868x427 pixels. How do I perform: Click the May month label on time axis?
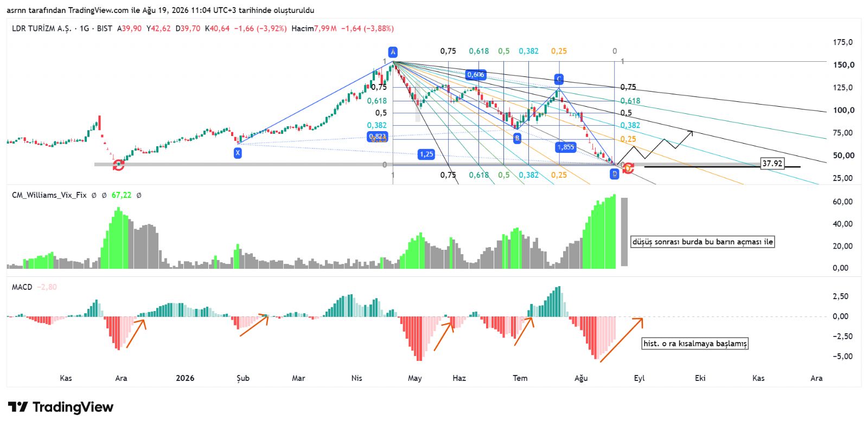[414, 378]
